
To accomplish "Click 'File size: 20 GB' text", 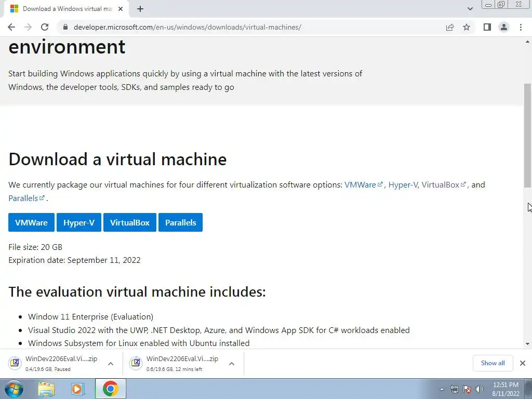I will click(35, 247).
